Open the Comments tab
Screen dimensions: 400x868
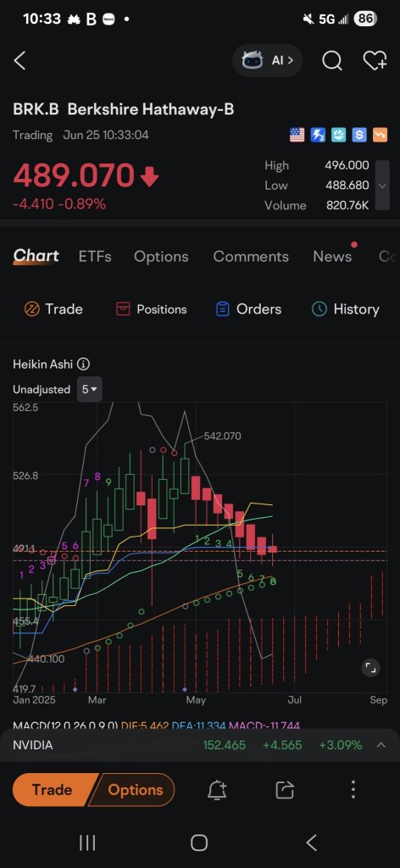coord(251,256)
